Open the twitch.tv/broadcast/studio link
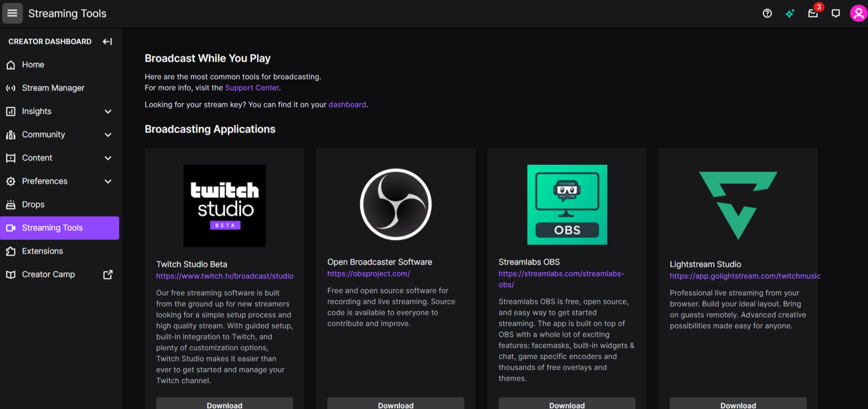This screenshot has height=409, width=868. click(x=225, y=276)
